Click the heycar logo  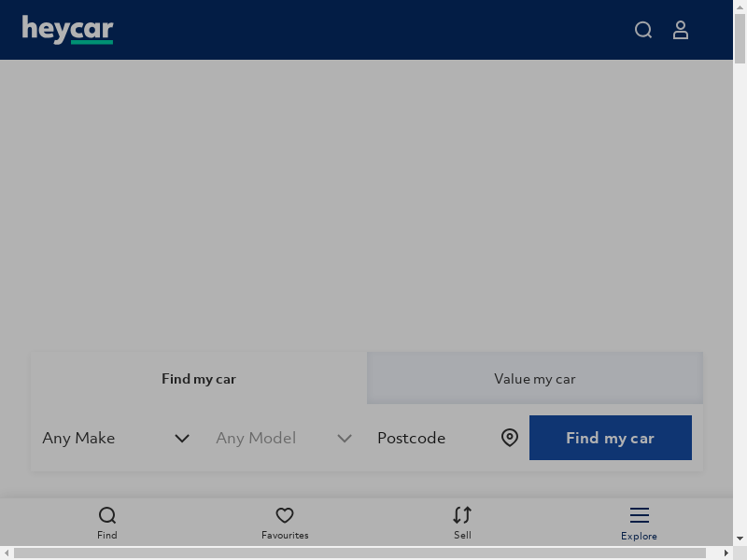click(67, 30)
